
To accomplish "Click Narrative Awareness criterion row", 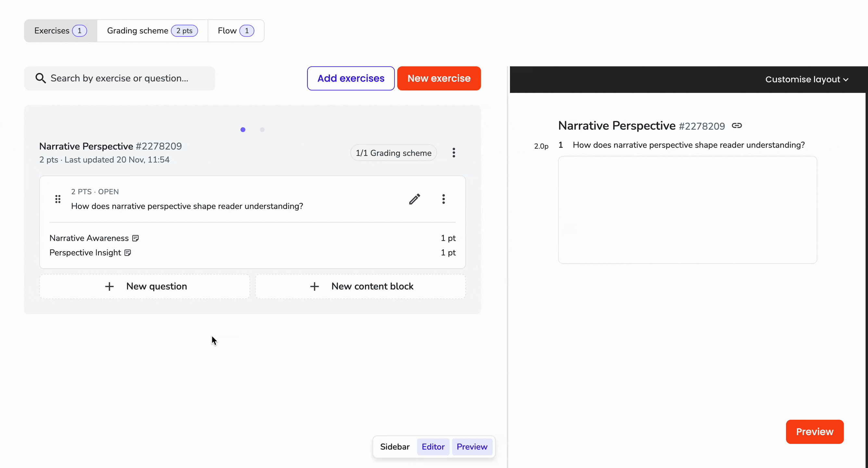I will click(252, 238).
